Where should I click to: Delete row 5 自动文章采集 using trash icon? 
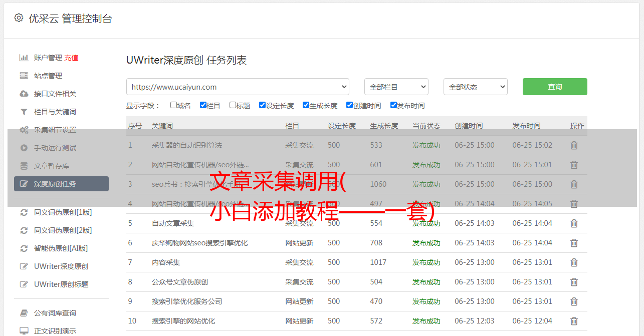click(x=574, y=223)
